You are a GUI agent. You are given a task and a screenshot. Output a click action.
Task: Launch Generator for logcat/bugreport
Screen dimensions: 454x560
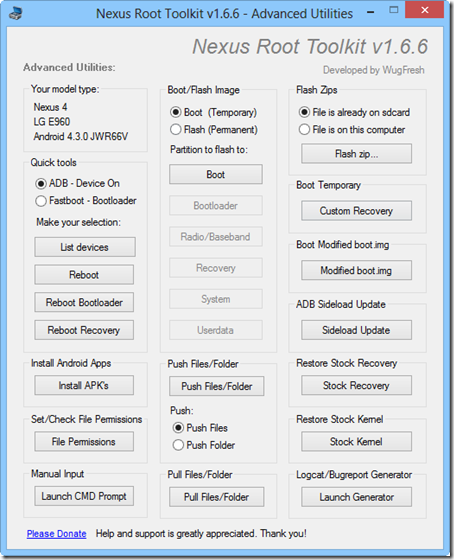(356, 497)
